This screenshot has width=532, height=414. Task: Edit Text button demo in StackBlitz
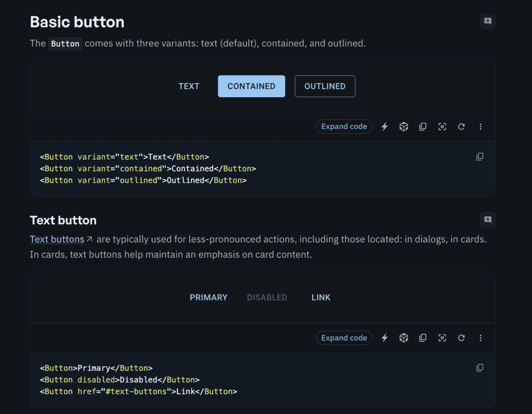(384, 338)
